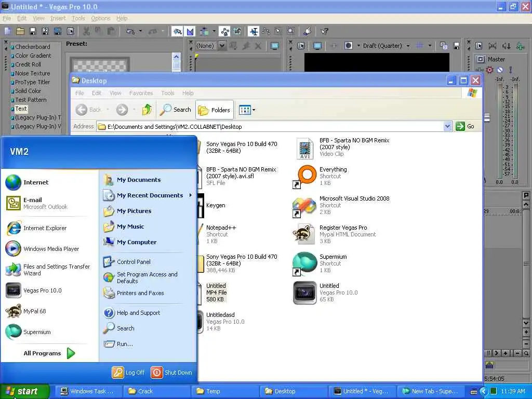Click the Save icon in Vegas toolbar
Viewport: 532px width, 399px height.
click(33, 32)
